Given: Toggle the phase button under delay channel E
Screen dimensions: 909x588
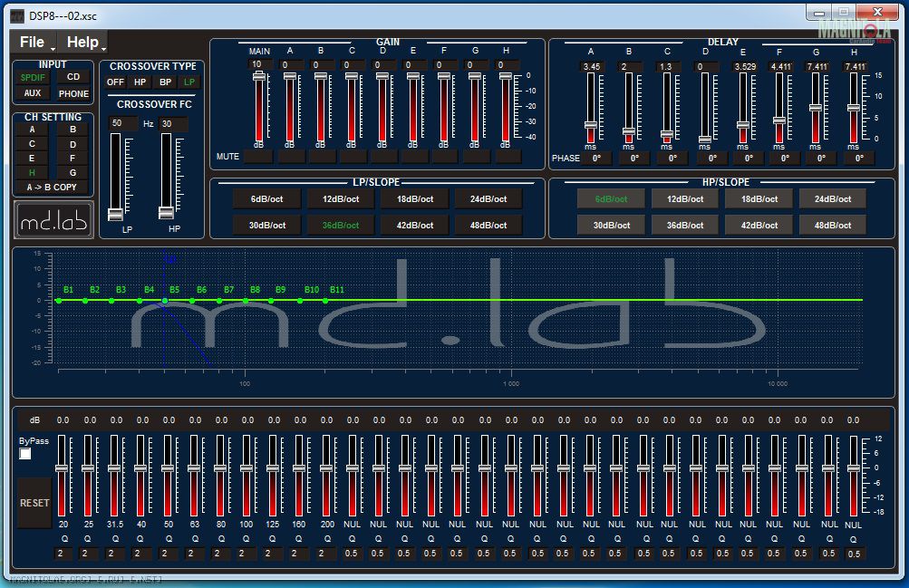Looking at the screenshot, I should coord(749,159).
